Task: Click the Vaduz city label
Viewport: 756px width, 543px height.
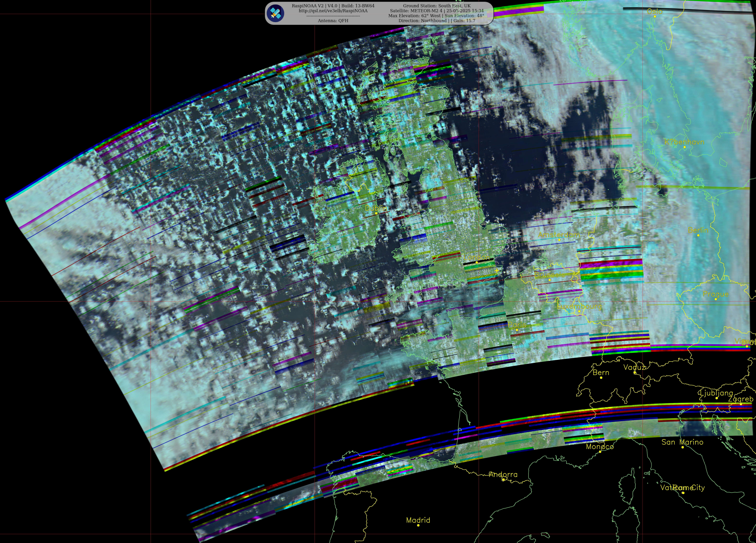Action: click(634, 367)
